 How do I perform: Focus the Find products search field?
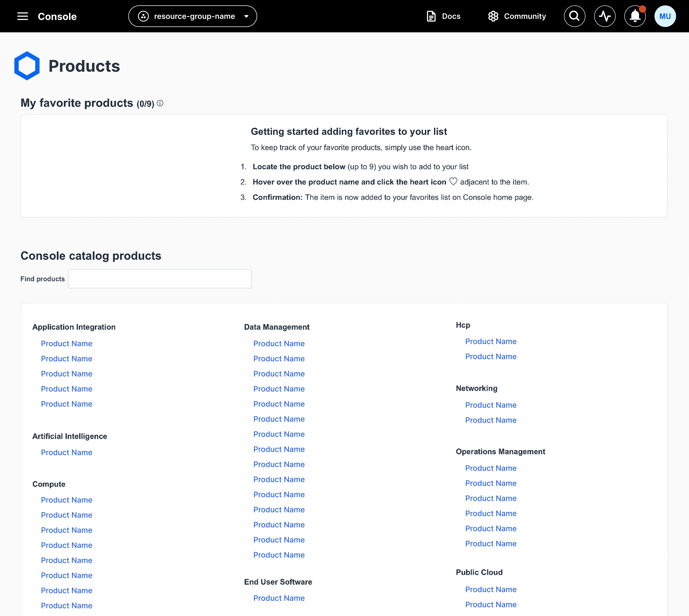(160, 279)
